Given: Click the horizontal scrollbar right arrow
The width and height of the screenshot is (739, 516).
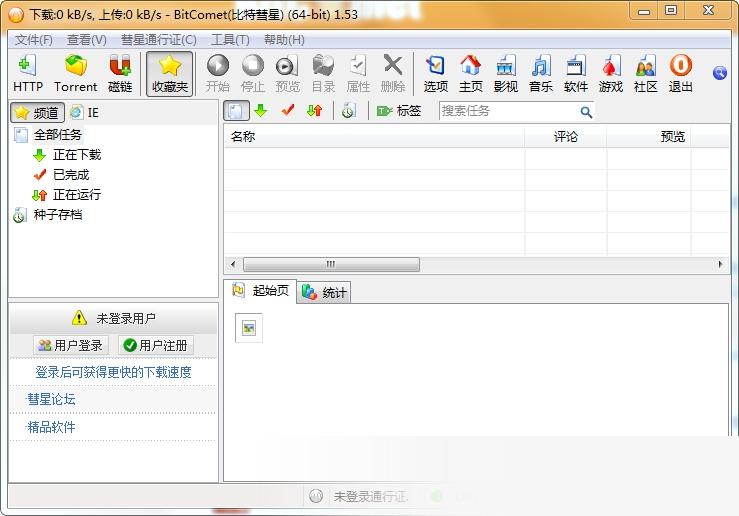Looking at the screenshot, I should pos(721,264).
